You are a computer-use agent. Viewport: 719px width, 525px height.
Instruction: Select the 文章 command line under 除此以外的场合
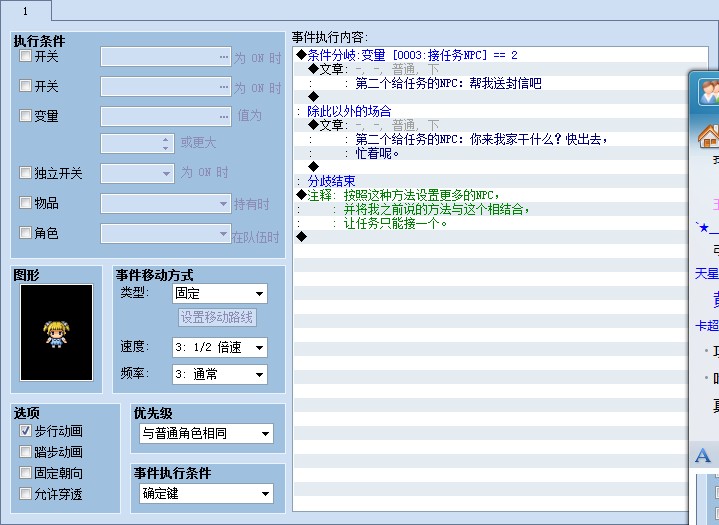tap(373, 125)
